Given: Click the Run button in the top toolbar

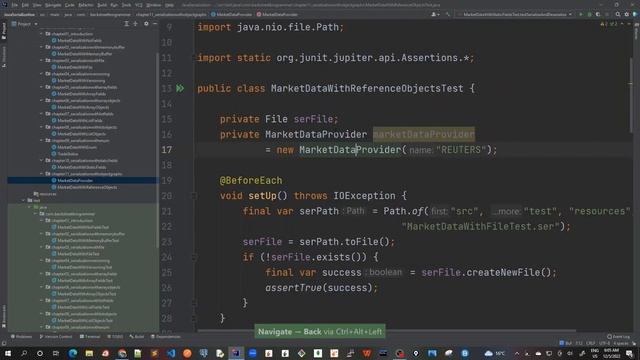Looking at the screenshot, I should tap(581, 14).
